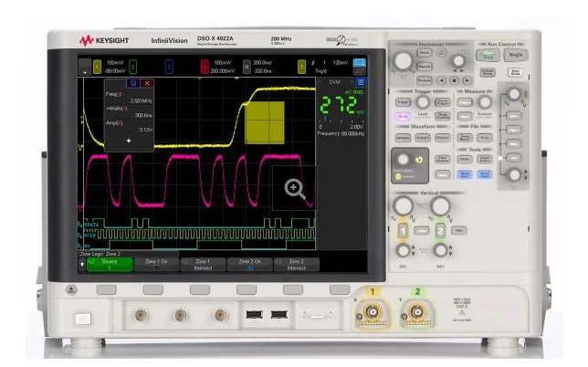Viewport: 588px width, 367px height.
Task: Select the Zone 1 Intersect softkey
Action: pyautogui.click(x=203, y=264)
